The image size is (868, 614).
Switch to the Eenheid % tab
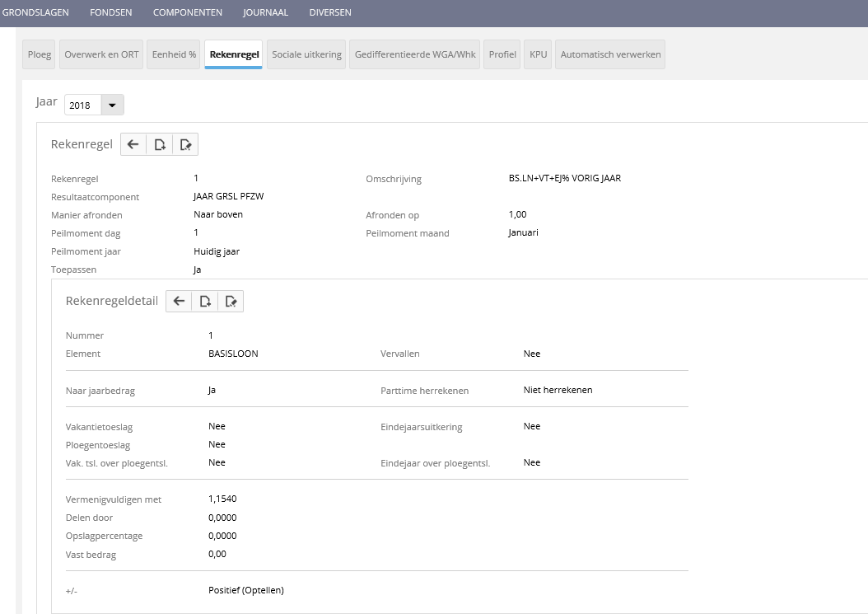tap(174, 54)
